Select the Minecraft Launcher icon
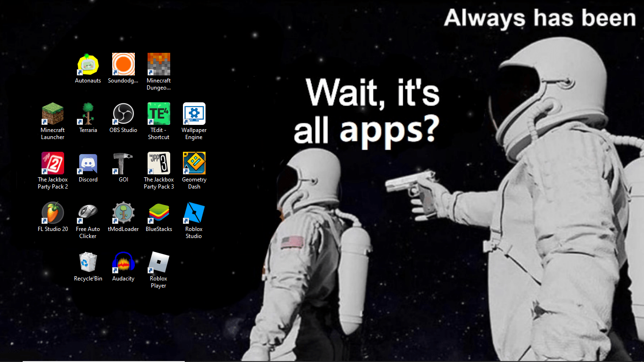The width and height of the screenshot is (644, 362). point(53,114)
